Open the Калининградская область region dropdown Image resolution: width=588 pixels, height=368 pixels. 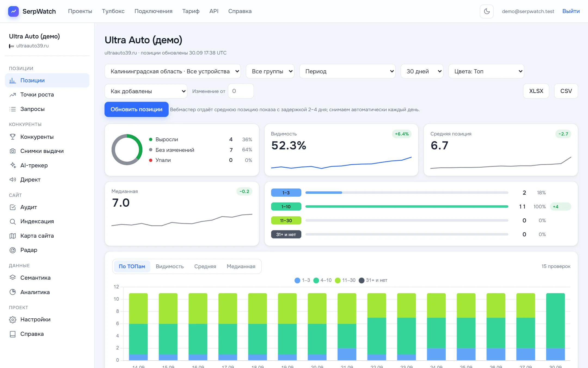pyautogui.click(x=173, y=71)
